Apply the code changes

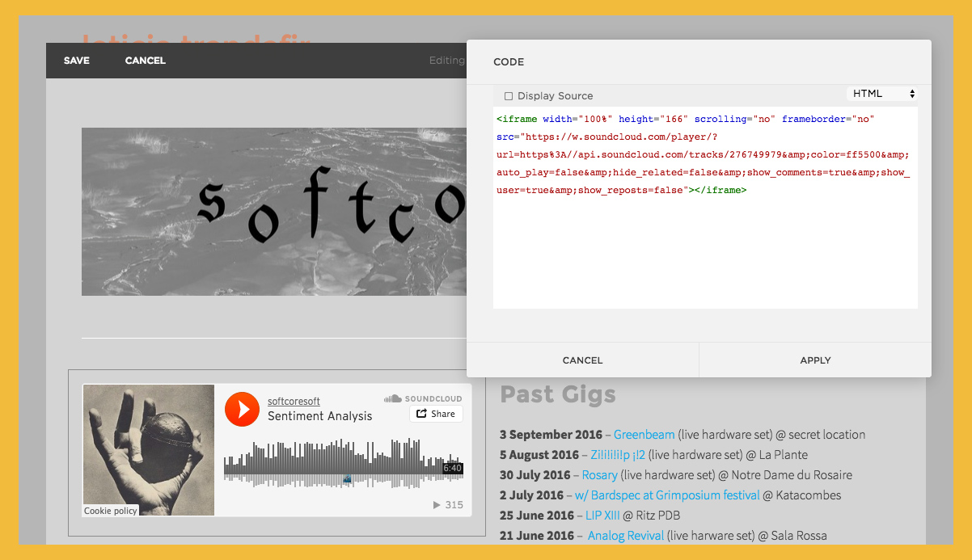pos(815,360)
